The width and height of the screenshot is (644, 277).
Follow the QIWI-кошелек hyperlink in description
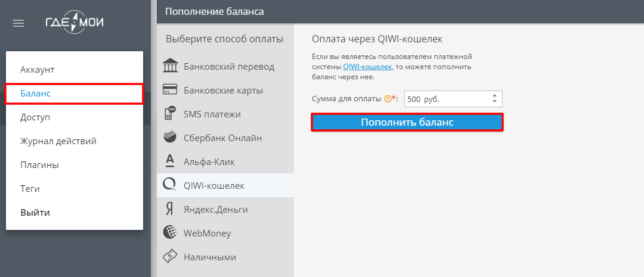point(367,67)
